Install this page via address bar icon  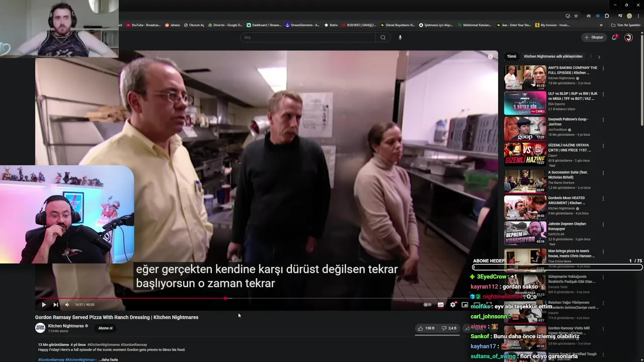point(568,16)
